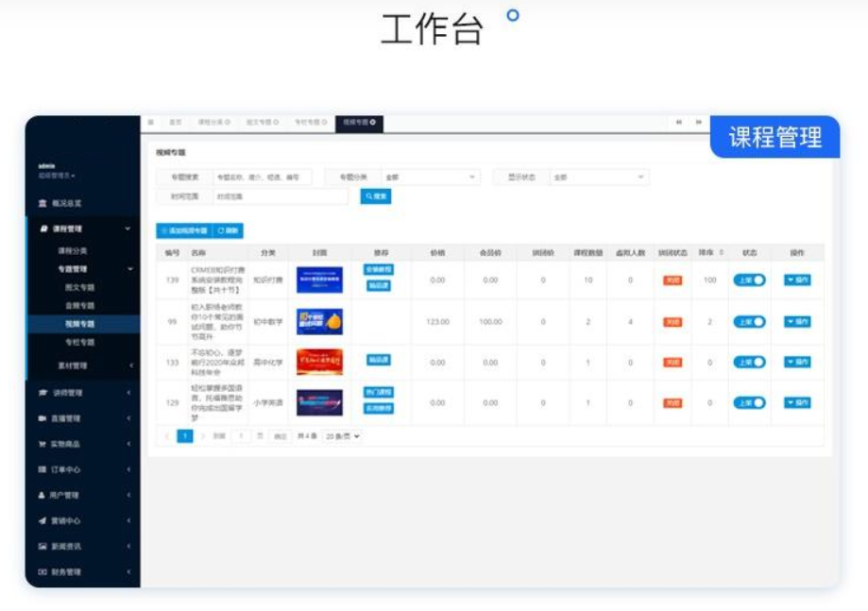Click the 直播管理 video camera icon
Viewport: 868px width, 611px height.
click(x=43, y=418)
